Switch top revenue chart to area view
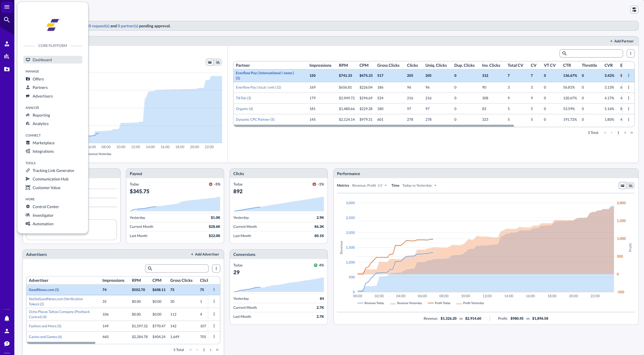This screenshot has height=355, width=644. [210, 62]
